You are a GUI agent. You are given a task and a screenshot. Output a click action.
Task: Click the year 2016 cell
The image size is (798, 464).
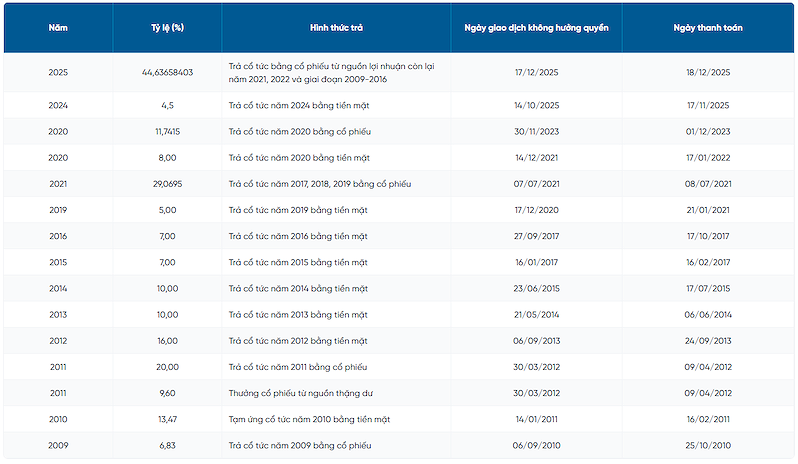tap(58, 236)
